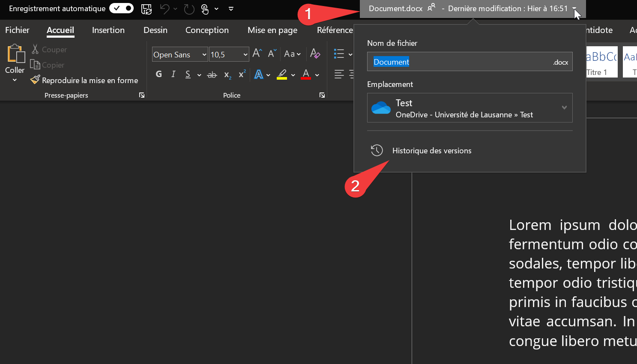
Task: Increase font size with the larger A
Action: tap(257, 54)
